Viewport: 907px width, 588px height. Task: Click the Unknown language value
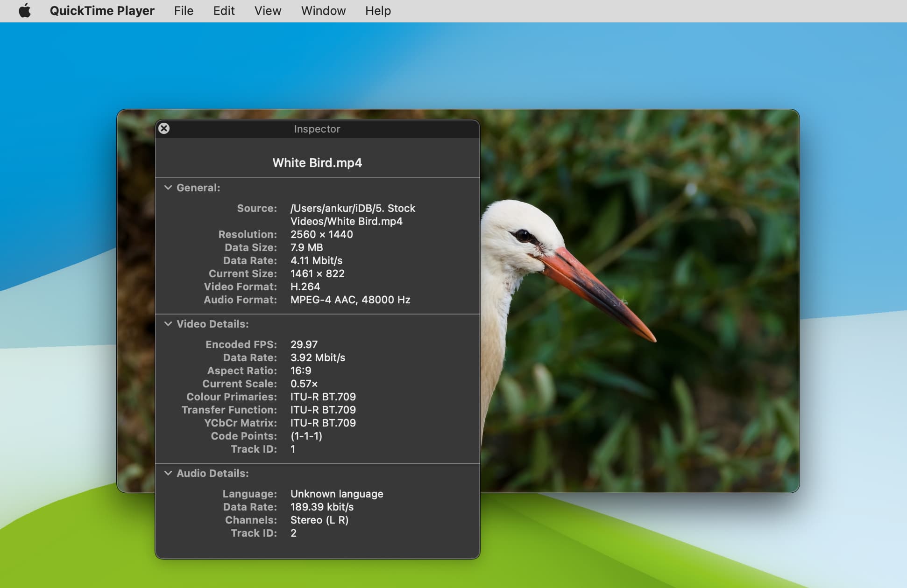click(337, 494)
